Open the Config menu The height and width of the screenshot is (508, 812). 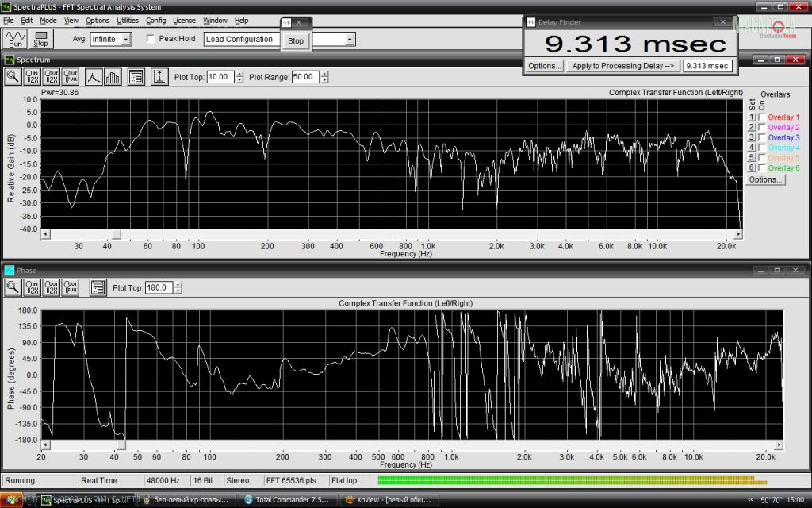[x=156, y=21]
